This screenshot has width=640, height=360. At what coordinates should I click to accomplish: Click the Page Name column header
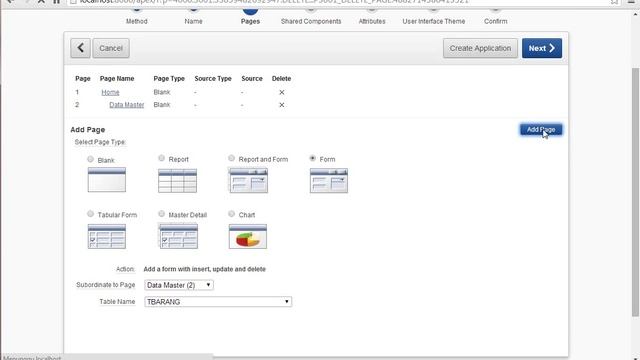pos(117,78)
